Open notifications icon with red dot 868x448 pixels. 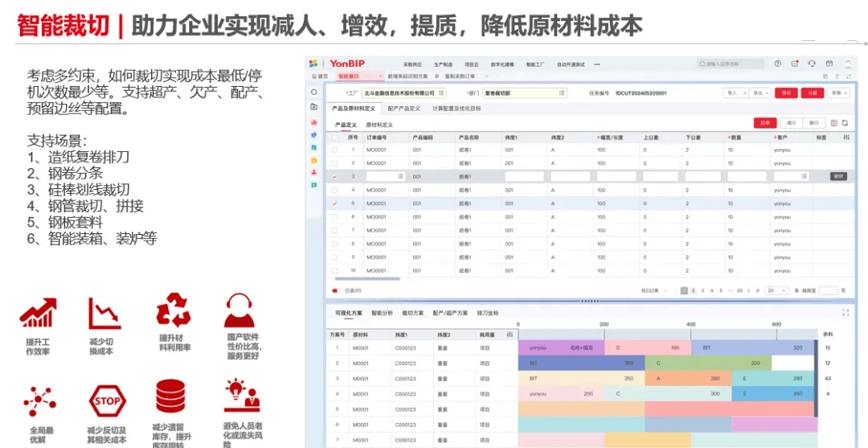click(795, 64)
